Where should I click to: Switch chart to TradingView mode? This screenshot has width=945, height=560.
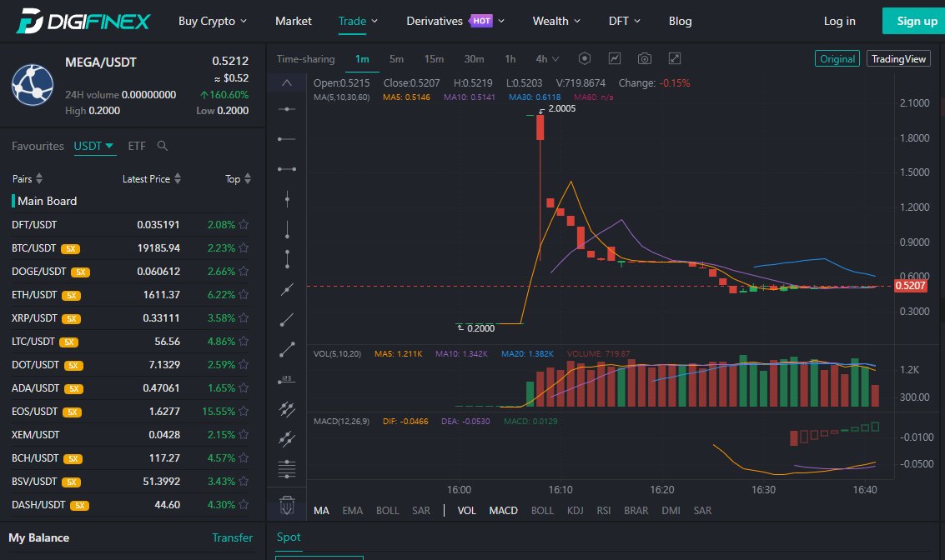click(x=898, y=58)
